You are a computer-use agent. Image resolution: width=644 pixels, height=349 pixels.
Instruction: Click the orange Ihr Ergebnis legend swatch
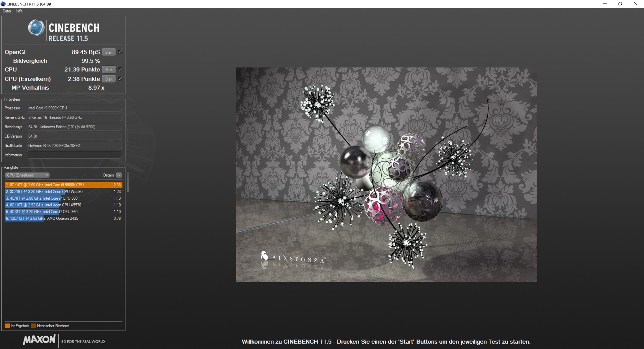coord(7,326)
